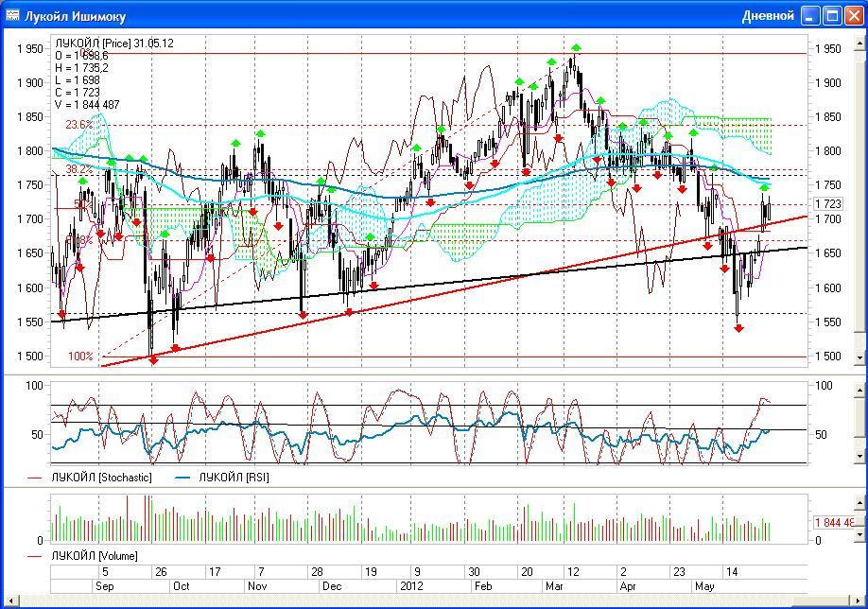Close the Лукойл Ишимоку chart window
Image resolution: width=868 pixels, height=609 pixels.
tap(854, 15)
